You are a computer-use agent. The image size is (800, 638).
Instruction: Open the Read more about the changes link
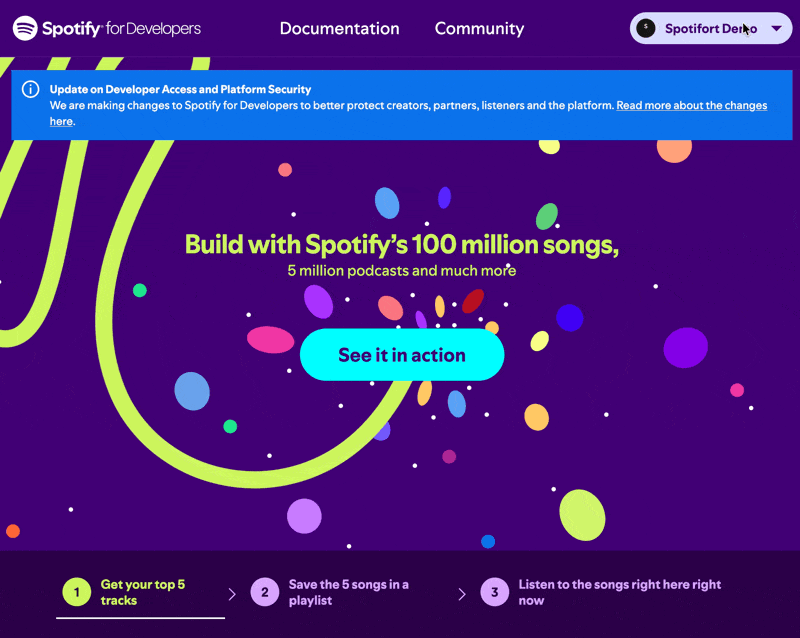[691, 104]
